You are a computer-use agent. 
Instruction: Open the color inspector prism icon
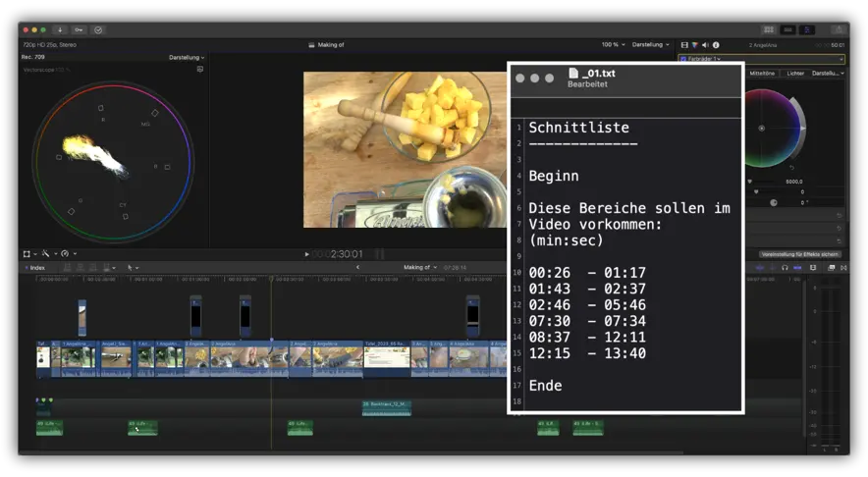(x=695, y=45)
